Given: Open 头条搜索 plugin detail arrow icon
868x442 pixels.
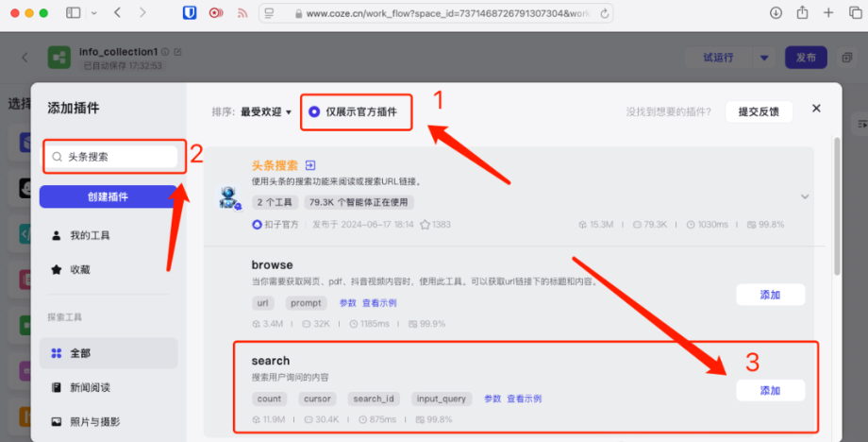Looking at the screenshot, I should coord(310,165).
